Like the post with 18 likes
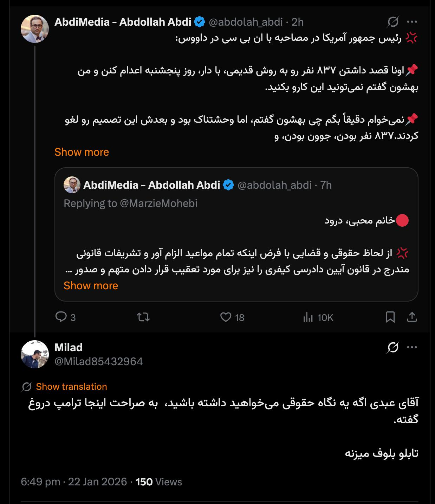The image size is (435, 504). point(226,317)
